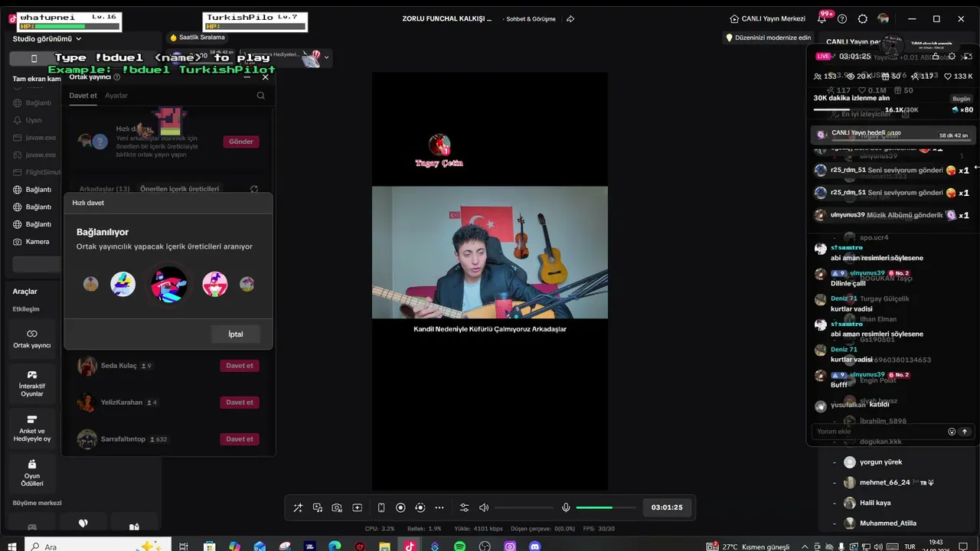Open the Ortak yayıncı tool
The image size is (980, 551).
coord(32,339)
